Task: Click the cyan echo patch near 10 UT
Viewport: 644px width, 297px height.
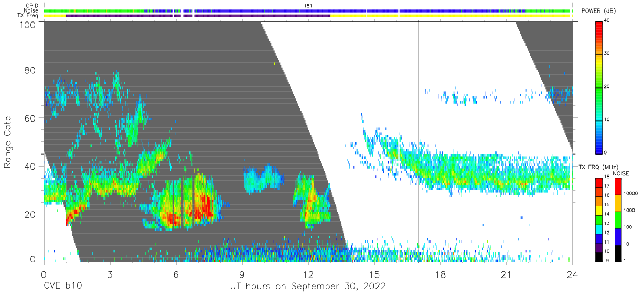Action: click(263, 178)
